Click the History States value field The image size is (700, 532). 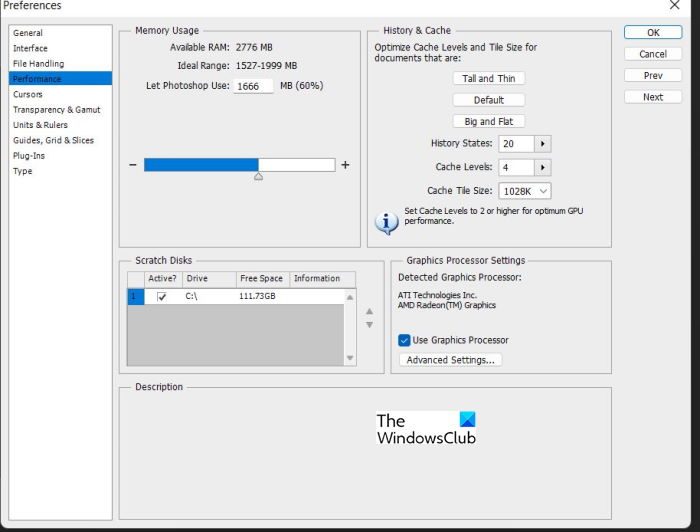pos(516,144)
